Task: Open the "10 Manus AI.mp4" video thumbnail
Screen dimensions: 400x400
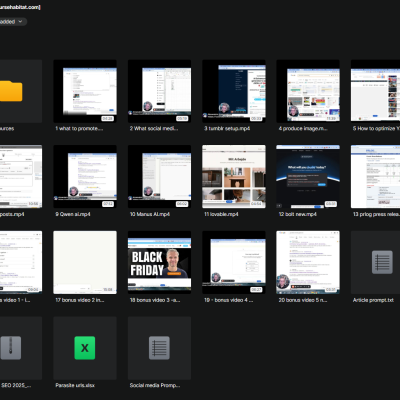Action: [159, 177]
